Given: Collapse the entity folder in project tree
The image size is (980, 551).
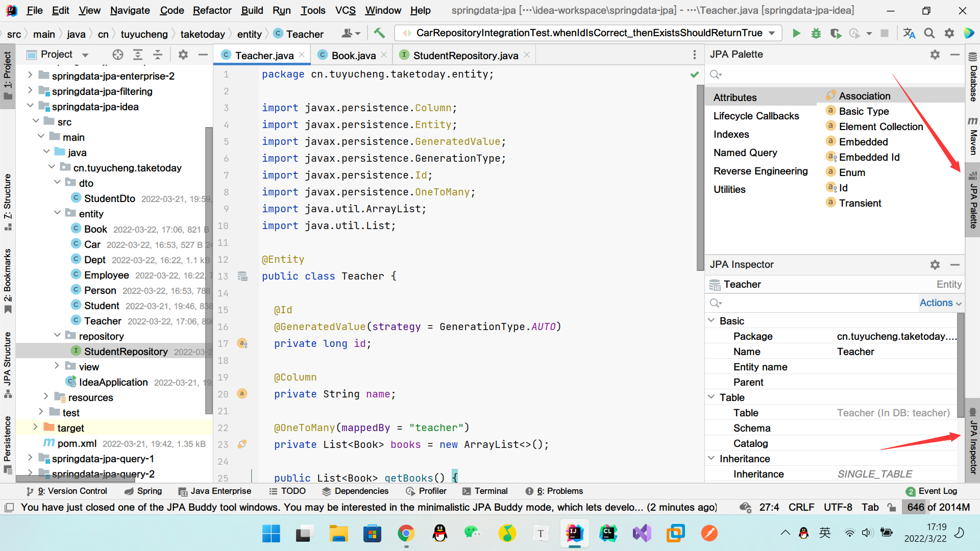Looking at the screenshot, I should [57, 213].
